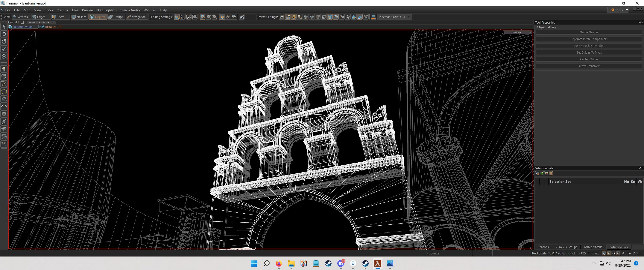
Task: Expand the Editing Settings options
Action: [161, 17]
